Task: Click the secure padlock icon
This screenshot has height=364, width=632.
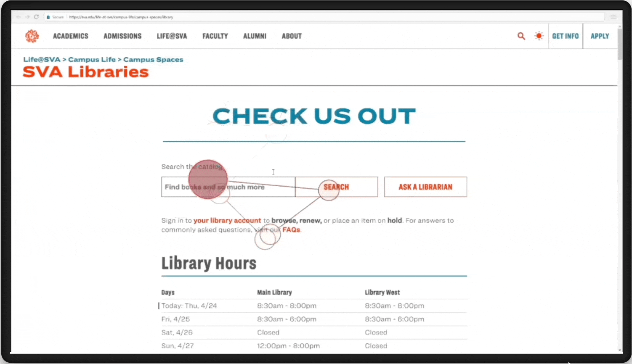Action: point(48,17)
